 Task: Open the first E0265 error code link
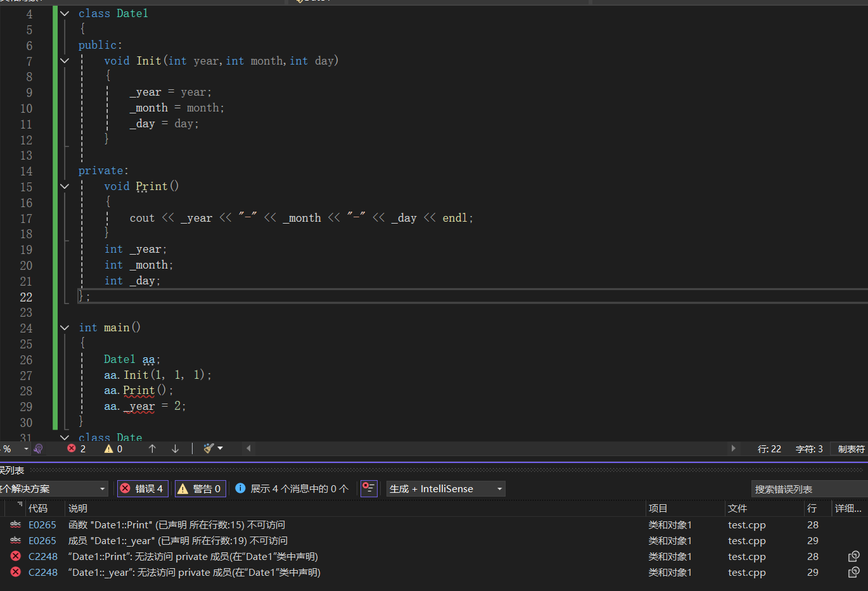[42, 524]
